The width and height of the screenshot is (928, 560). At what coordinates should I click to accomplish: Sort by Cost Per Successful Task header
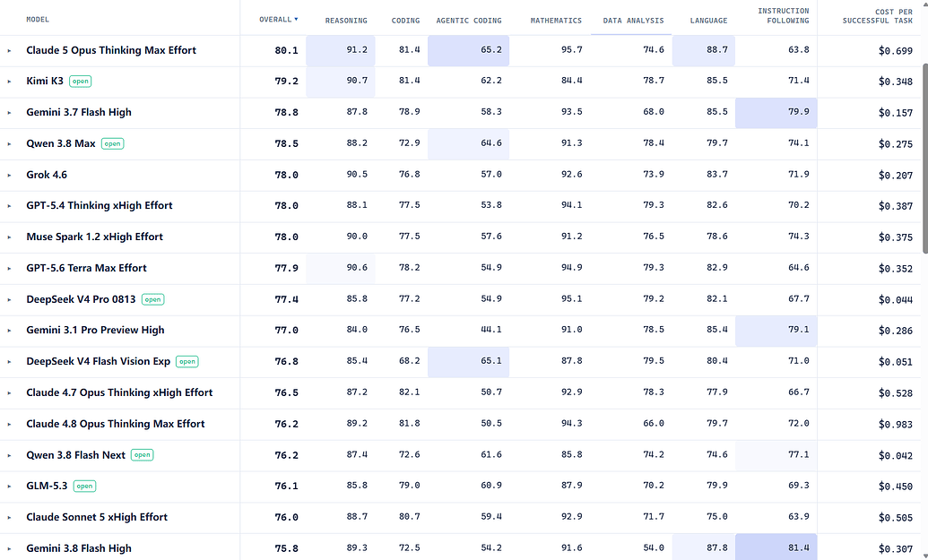878,16
